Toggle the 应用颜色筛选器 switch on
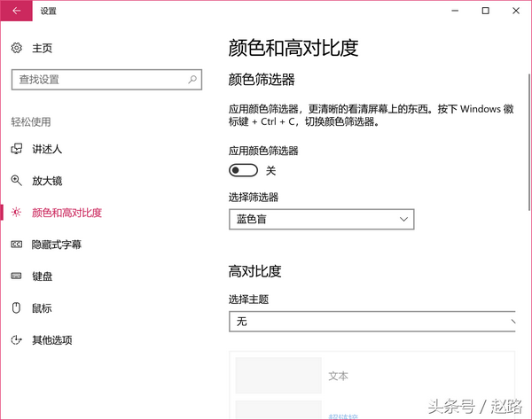This screenshot has width=532, height=420. [x=243, y=170]
